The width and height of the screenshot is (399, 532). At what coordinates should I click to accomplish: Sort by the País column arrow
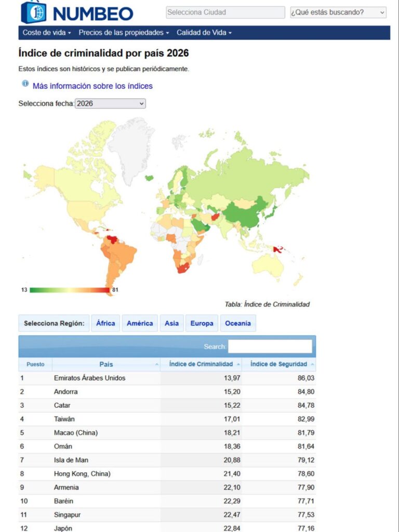tap(157, 365)
